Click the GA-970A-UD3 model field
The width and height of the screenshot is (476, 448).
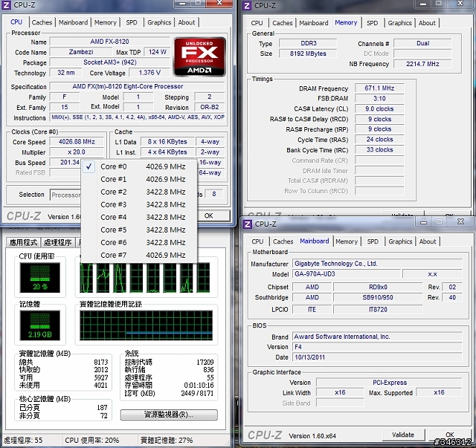point(347,274)
